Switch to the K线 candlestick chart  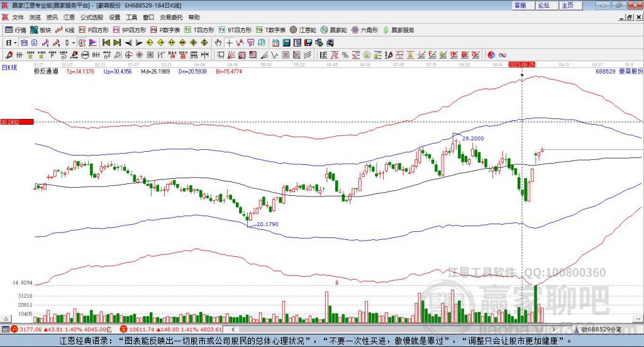tap(65, 30)
